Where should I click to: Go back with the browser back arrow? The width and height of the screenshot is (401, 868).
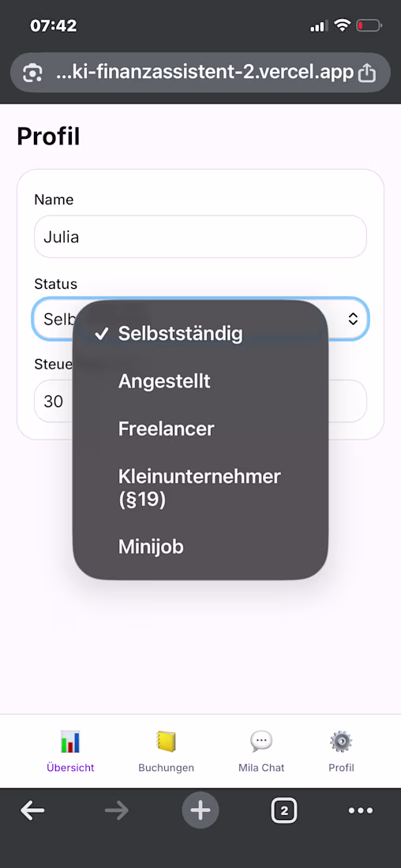point(32,811)
